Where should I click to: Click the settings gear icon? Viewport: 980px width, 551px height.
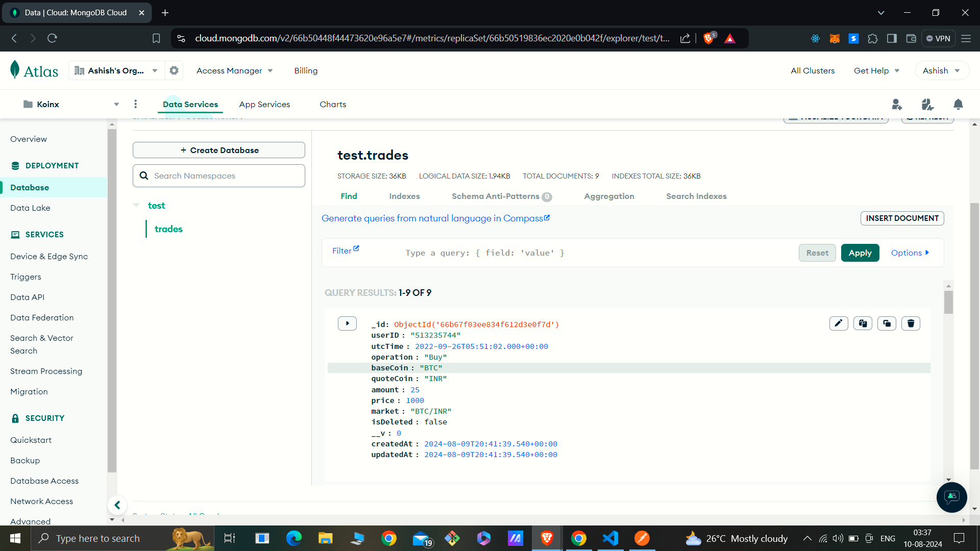pos(174,70)
